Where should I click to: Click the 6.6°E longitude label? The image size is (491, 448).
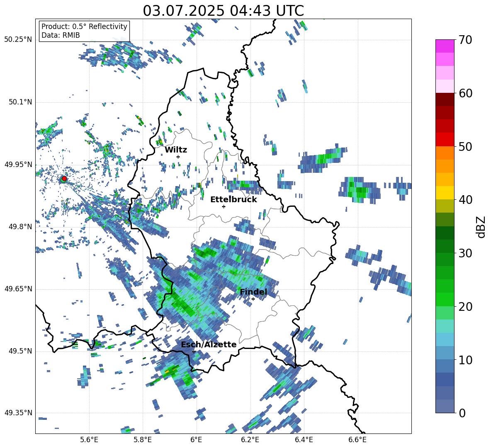click(357, 440)
